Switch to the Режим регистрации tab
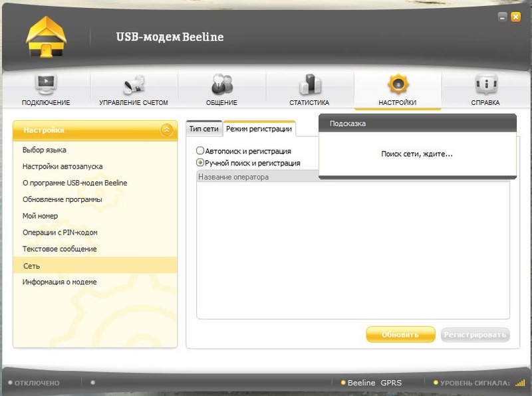This screenshot has width=532, height=396. click(x=259, y=129)
